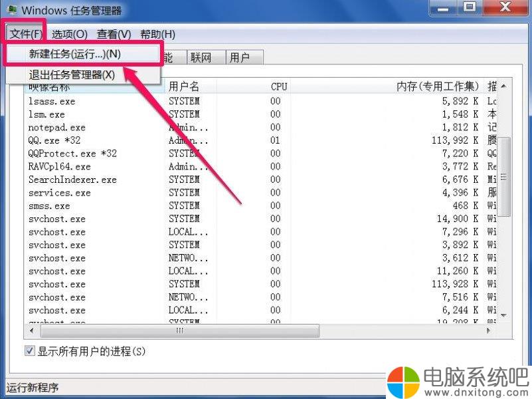Select the svchost.exe row using 3,612 K
Viewport: 532px width, 399px height.
coord(261,258)
